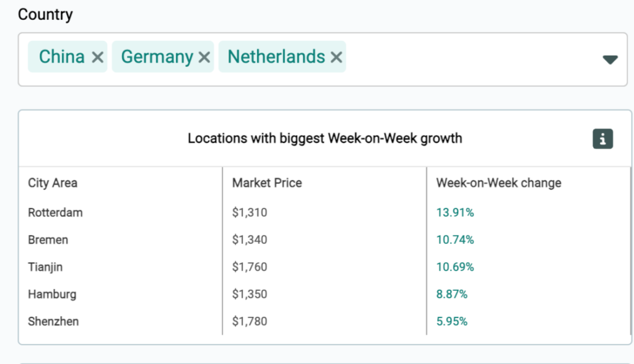Image resolution: width=634 pixels, height=364 pixels.
Task: Click inside the Country selection field
Action: (x=471, y=59)
